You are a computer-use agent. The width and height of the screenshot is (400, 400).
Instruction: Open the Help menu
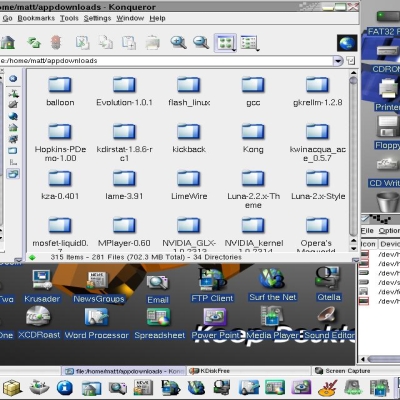pos(157,18)
